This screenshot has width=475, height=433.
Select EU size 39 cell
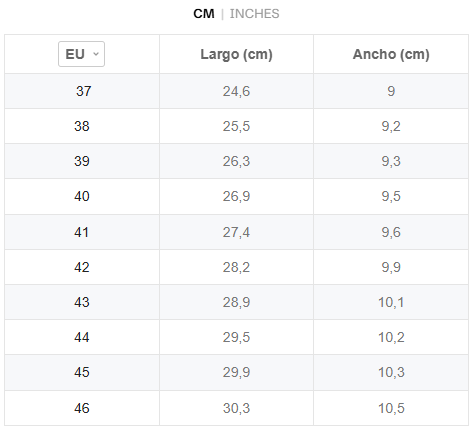(x=82, y=161)
